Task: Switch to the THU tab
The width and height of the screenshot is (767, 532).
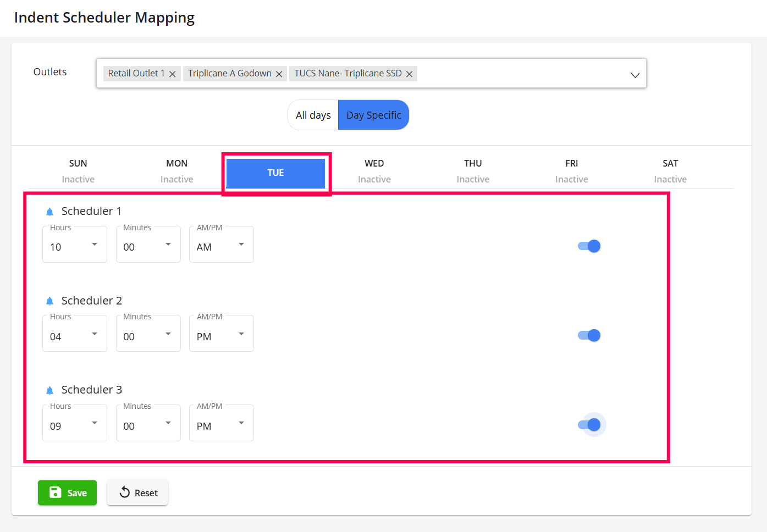Action: (473, 171)
